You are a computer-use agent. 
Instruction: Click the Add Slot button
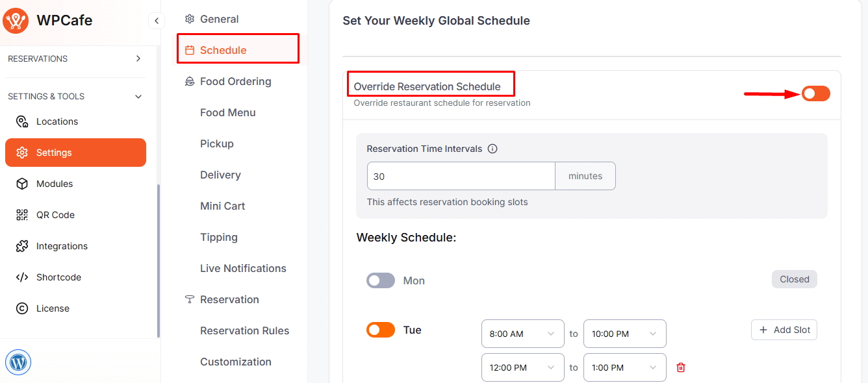click(x=784, y=330)
